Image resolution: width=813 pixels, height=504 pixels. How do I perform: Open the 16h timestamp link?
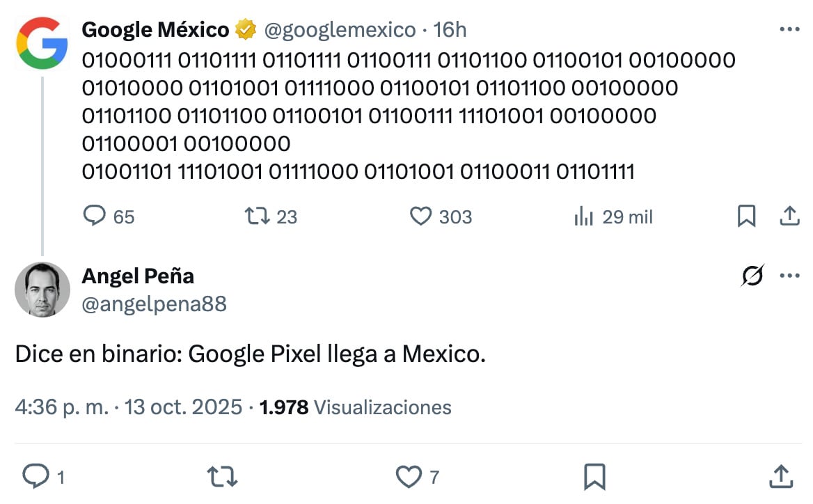[x=450, y=30]
